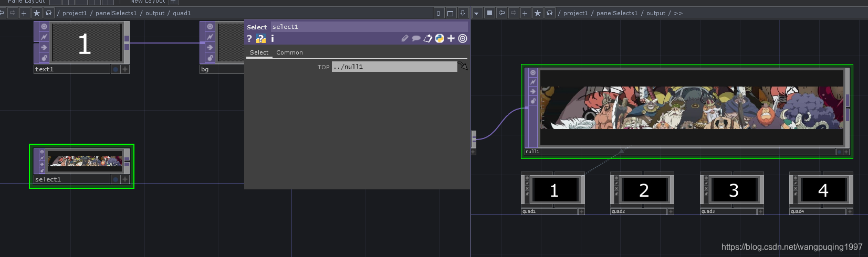Viewport: 868px width, 257px height.
Task: Navigate forward in right pane
Action: pyautogui.click(x=513, y=13)
